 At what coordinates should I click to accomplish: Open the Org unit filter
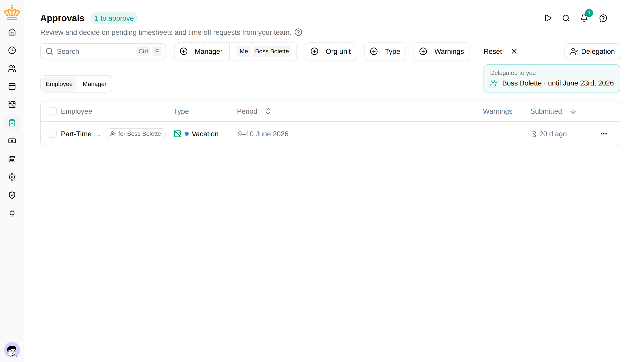(x=331, y=51)
